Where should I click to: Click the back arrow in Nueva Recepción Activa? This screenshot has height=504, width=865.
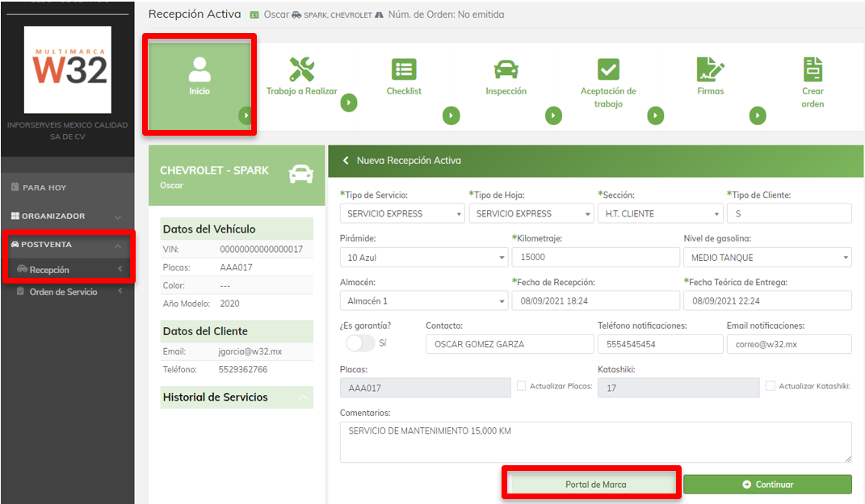coord(346,161)
